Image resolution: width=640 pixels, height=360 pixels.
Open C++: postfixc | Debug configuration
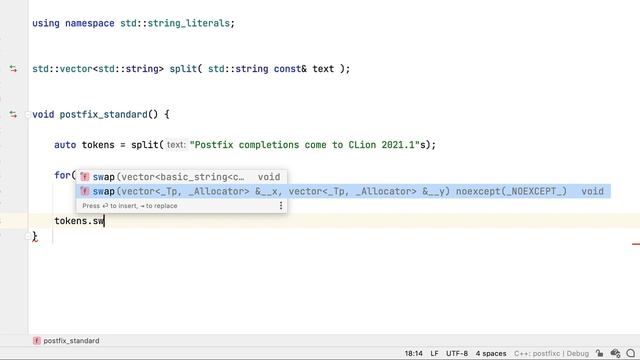[x=551, y=353]
